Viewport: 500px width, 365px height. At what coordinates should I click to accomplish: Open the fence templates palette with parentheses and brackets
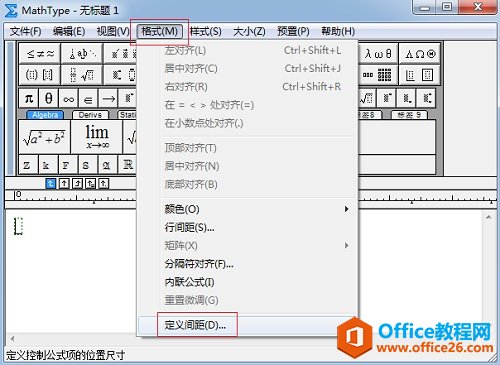coord(40,75)
